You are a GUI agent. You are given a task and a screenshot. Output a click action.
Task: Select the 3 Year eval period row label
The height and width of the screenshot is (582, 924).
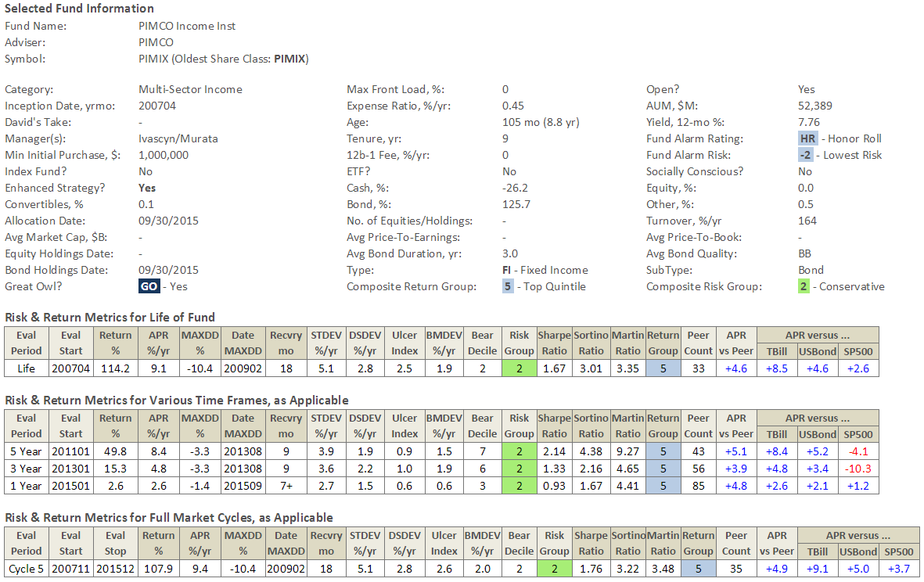click(x=26, y=469)
